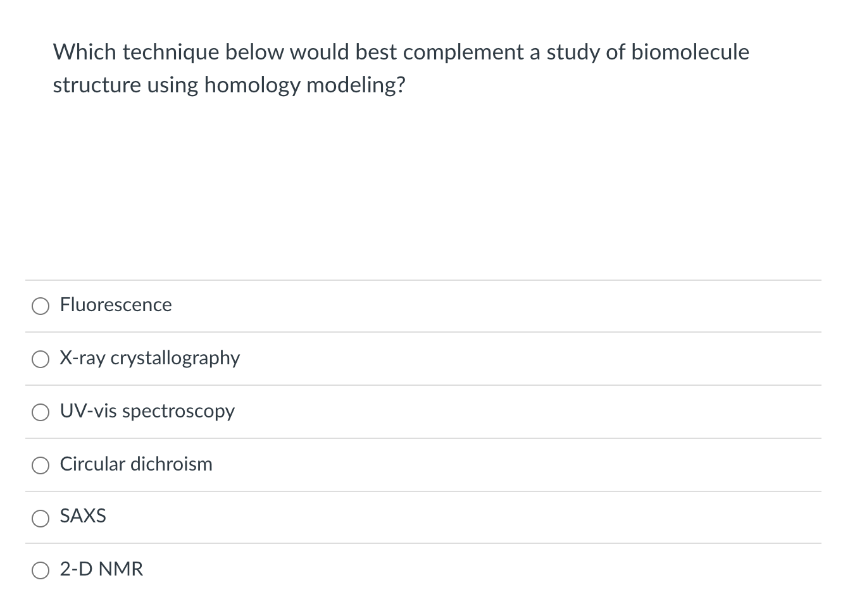Screen dimensions: 843x616
Task: Choose the 2-D NMR radio button
Action: [41, 571]
